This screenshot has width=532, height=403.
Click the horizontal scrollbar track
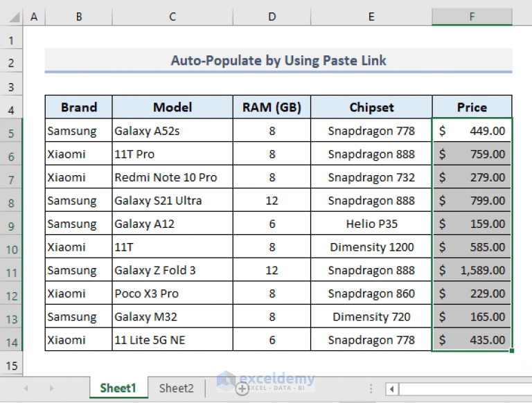(465, 388)
